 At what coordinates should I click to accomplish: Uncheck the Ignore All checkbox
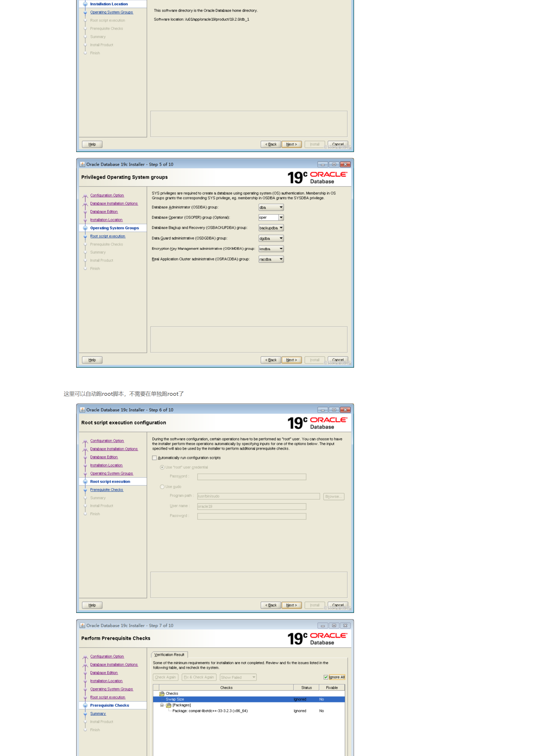coord(326,677)
